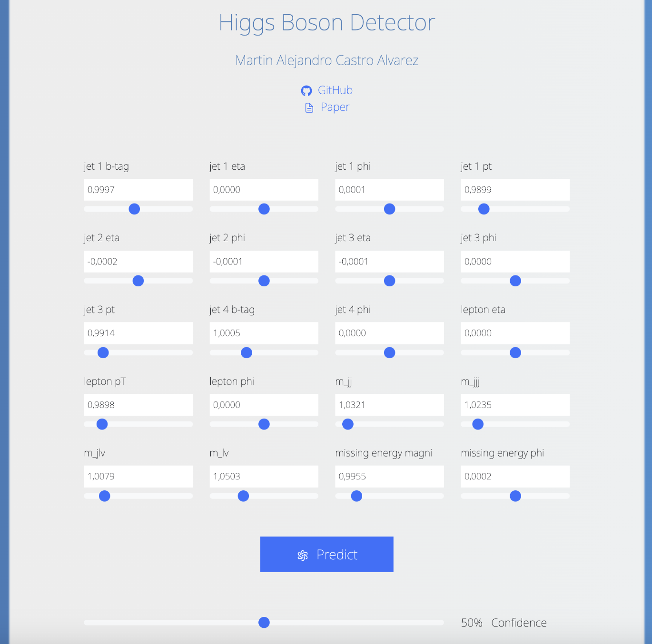Open the GitHub link
Image resolution: width=652 pixels, height=644 pixels.
(335, 90)
